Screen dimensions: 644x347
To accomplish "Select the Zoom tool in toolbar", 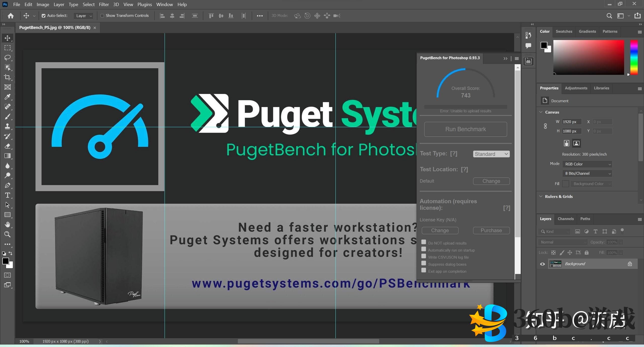I will click(x=7, y=234).
